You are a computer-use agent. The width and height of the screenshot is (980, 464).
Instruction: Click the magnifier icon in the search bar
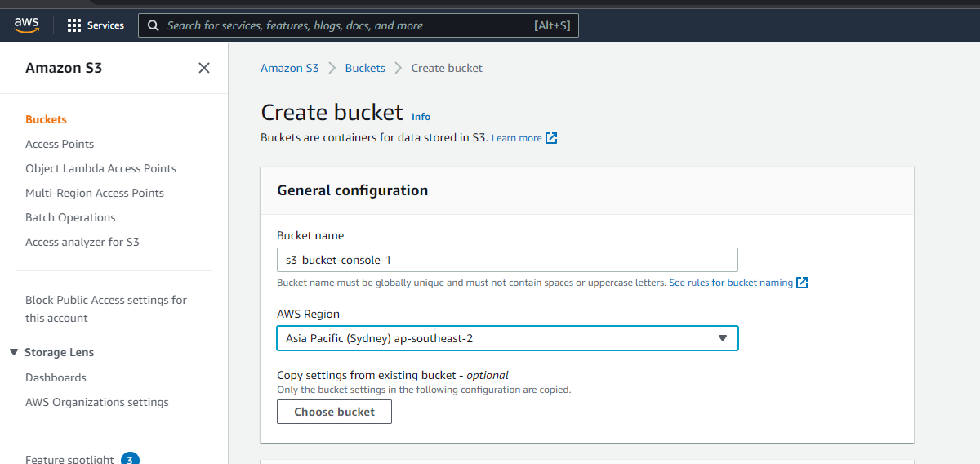(x=153, y=25)
